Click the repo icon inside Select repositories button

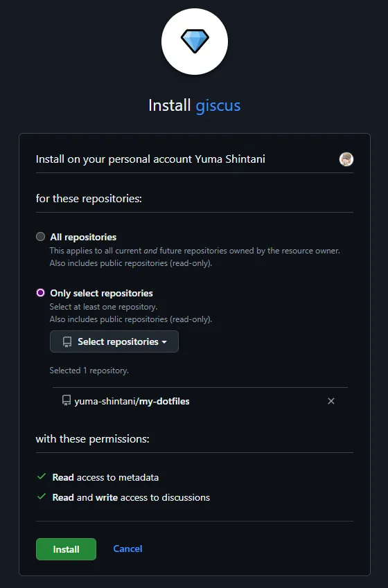67,341
